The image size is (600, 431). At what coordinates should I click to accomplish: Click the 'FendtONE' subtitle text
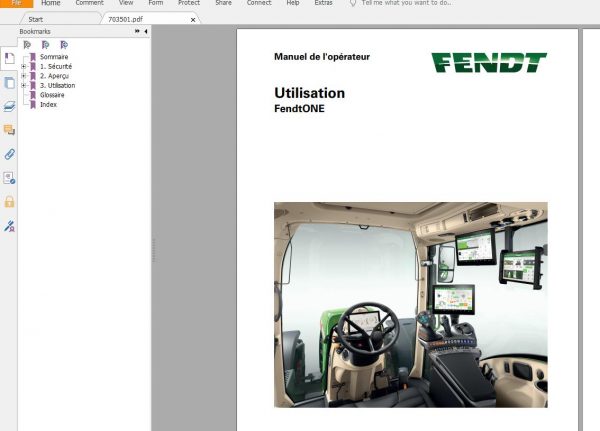[299, 109]
